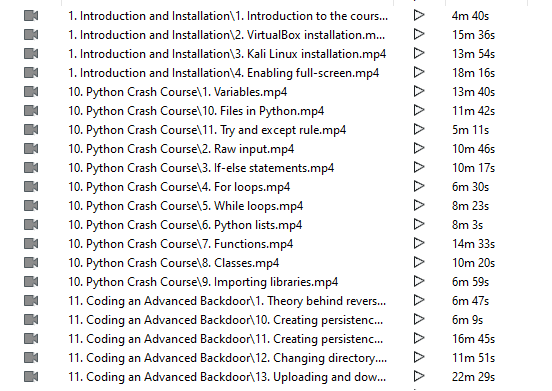Play the If-else statements video
552x391 pixels.
(x=419, y=168)
